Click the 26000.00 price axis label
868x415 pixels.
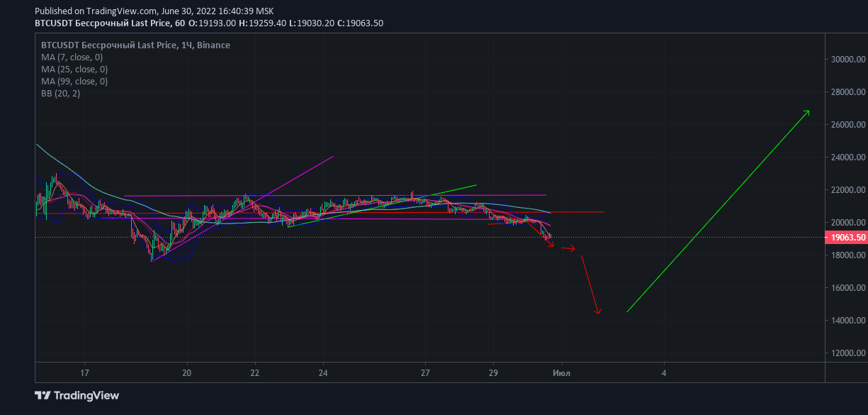tap(848, 125)
